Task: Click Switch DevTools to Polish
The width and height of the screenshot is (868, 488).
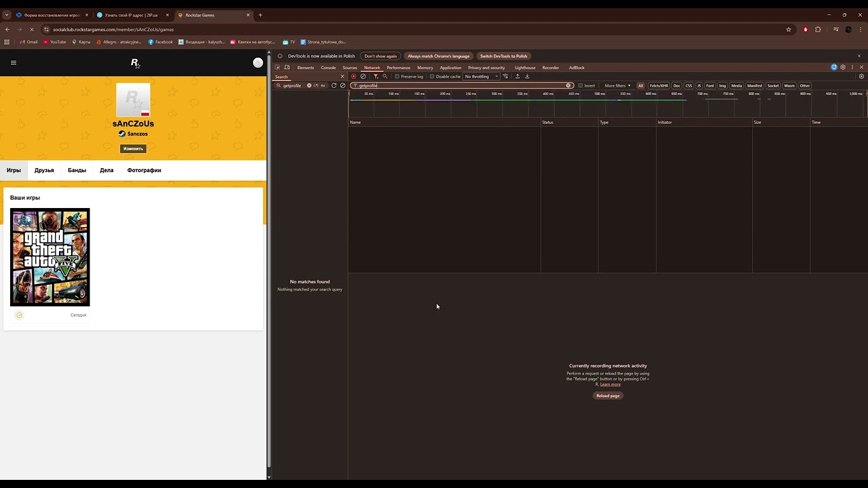Action: point(504,56)
